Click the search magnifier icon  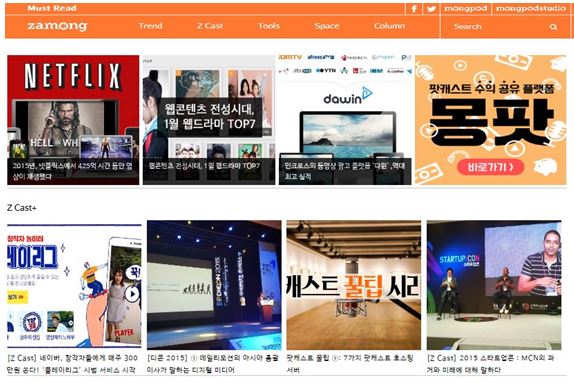coord(553,27)
